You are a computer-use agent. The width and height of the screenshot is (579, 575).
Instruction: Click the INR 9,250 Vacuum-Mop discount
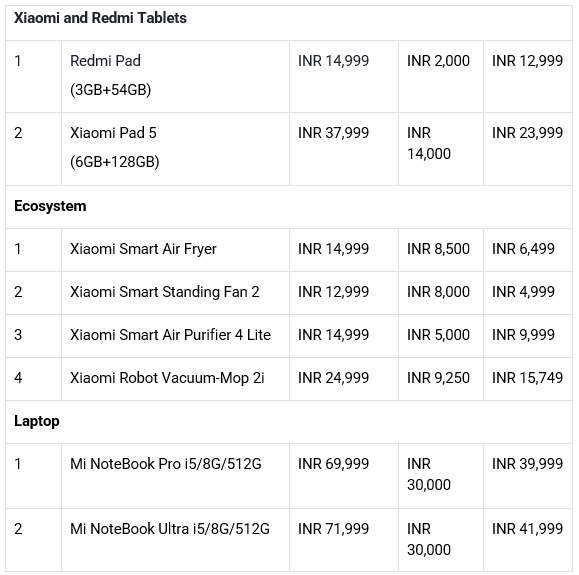coord(438,378)
